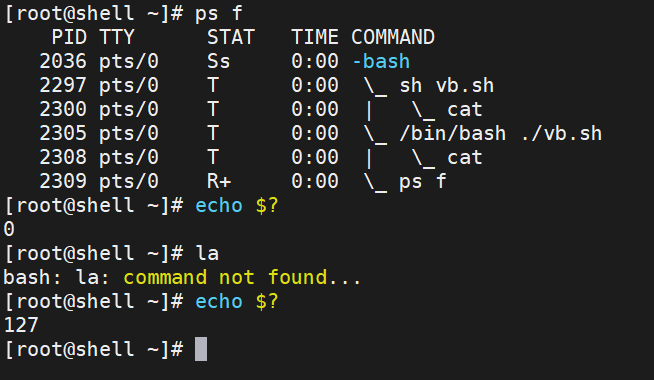Click the PID 2300 cat process
Viewport: 654px width, 380px height.
click(464, 110)
